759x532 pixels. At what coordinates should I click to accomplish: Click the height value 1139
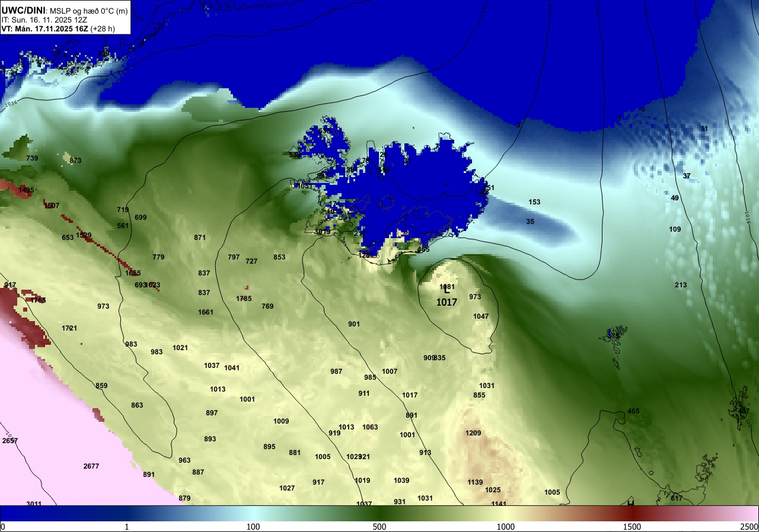pyautogui.click(x=475, y=482)
